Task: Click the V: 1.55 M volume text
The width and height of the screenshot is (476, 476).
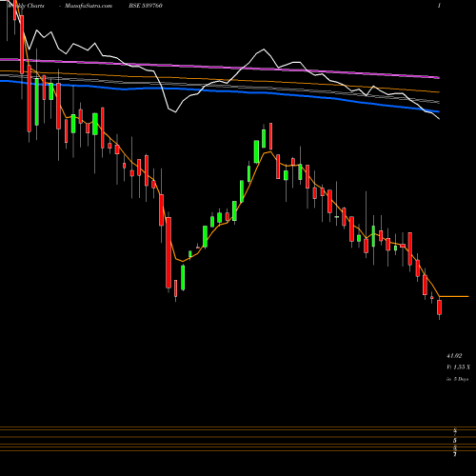Action: point(459,367)
